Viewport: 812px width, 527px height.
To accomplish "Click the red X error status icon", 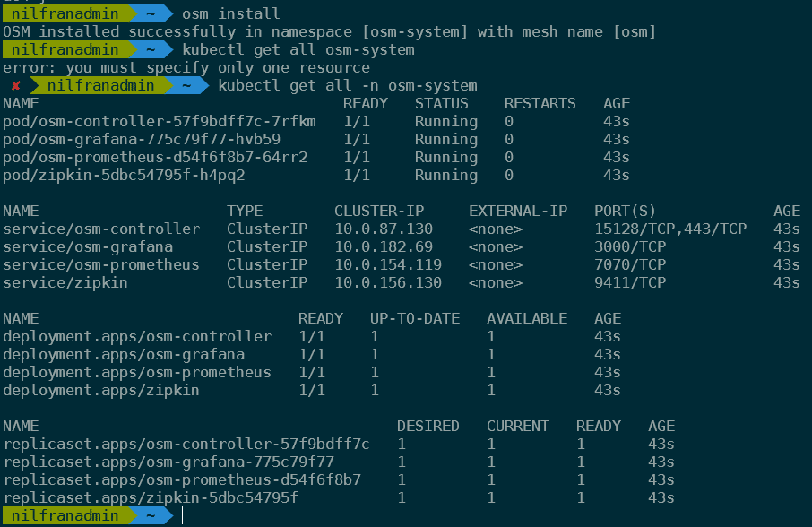I will [15, 86].
